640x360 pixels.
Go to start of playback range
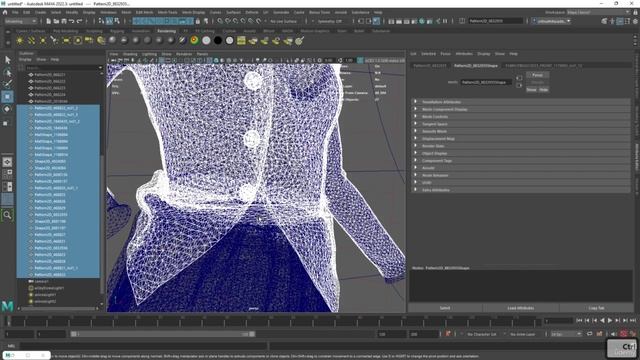(x=579, y=321)
